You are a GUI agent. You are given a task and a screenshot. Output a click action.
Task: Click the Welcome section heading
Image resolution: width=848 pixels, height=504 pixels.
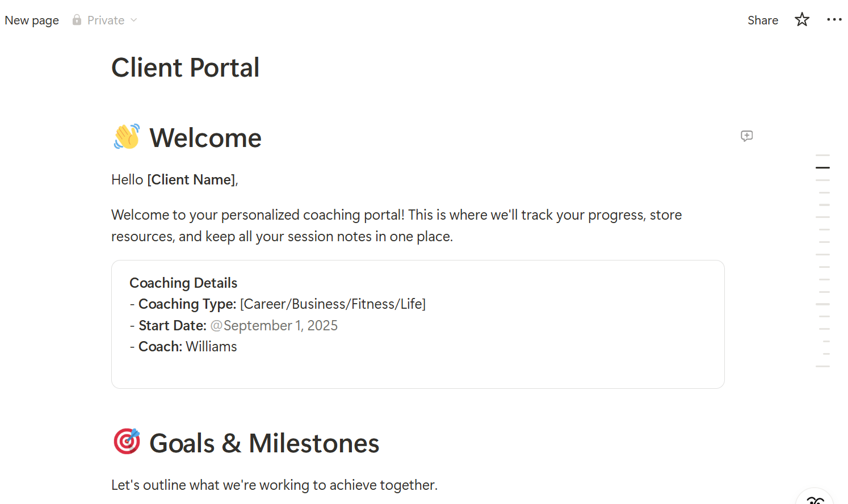coord(205,137)
